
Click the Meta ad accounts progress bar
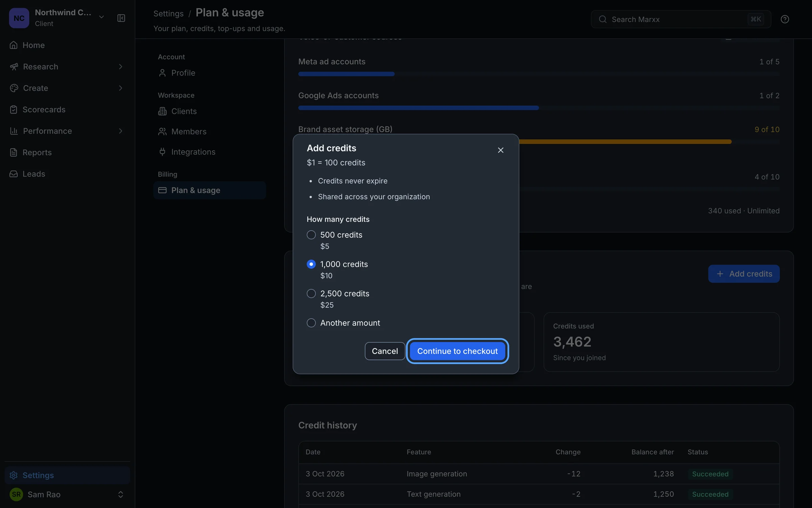click(539, 74)
